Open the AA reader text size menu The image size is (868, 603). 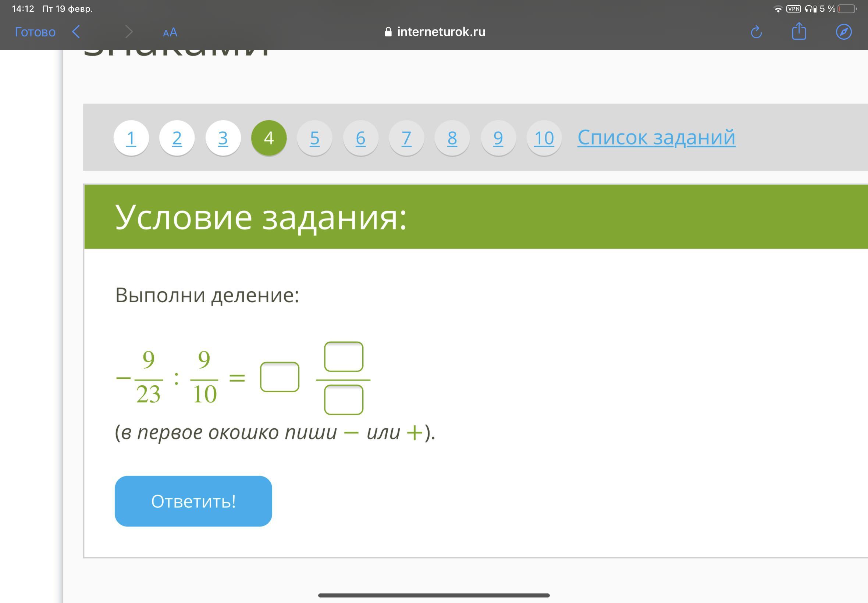point(170,32)
